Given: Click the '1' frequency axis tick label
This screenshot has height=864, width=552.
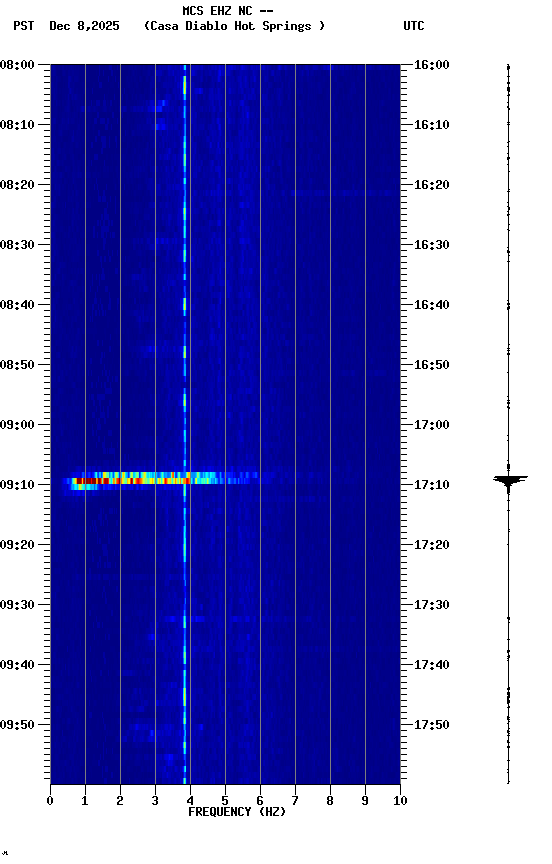Looking at the screenshot, I should point(85,801).
